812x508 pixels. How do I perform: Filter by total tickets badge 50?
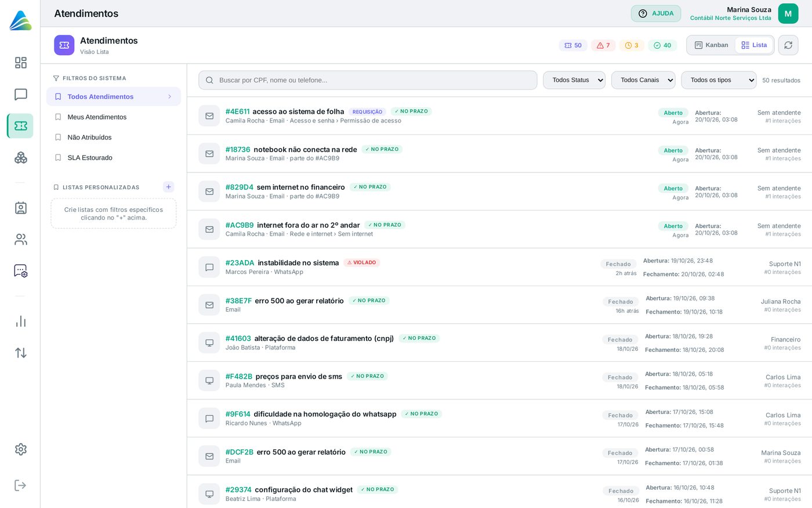pyautogui.click(x=573, y=45)
